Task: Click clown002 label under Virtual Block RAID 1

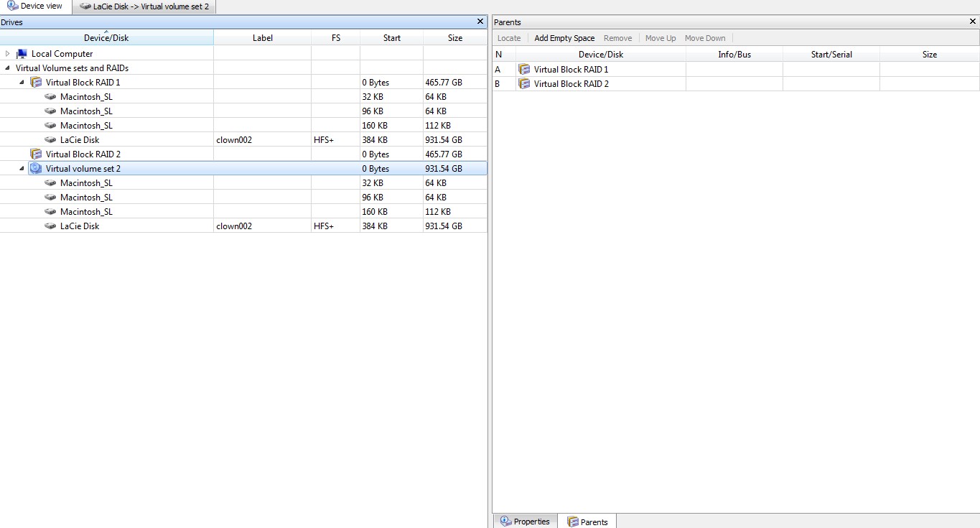Action: 234,140
